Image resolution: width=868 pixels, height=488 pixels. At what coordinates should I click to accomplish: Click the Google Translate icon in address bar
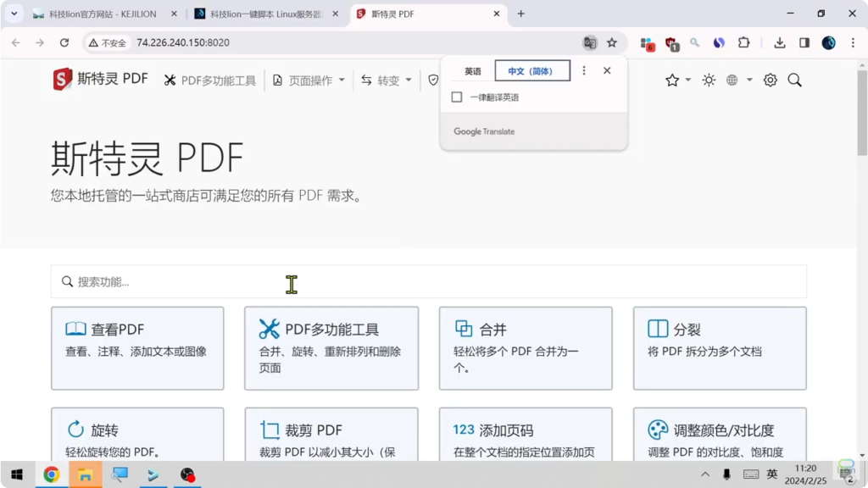point(590,42)
